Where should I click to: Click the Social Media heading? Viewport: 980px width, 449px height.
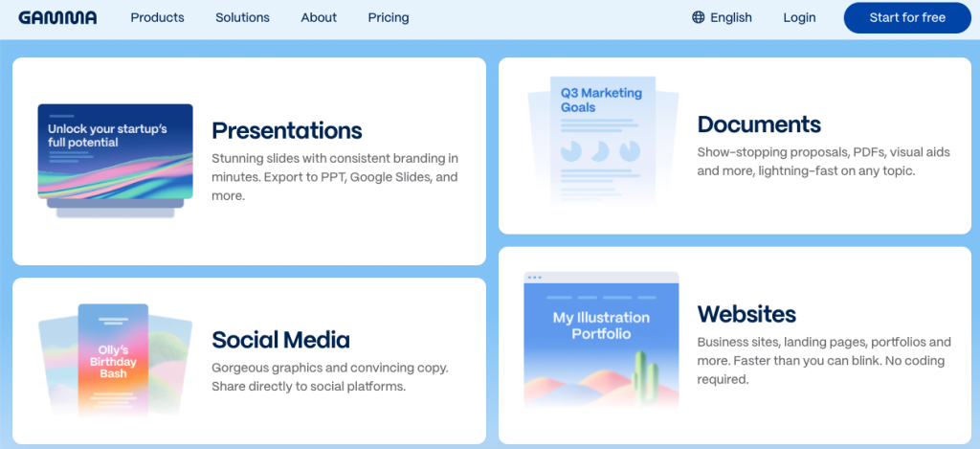pos(280,340)
